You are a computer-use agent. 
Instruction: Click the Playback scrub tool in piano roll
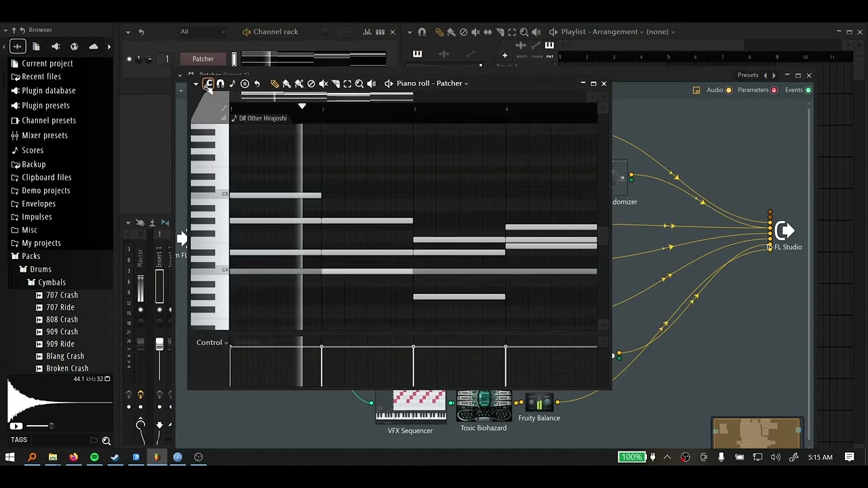coord(372,83)
